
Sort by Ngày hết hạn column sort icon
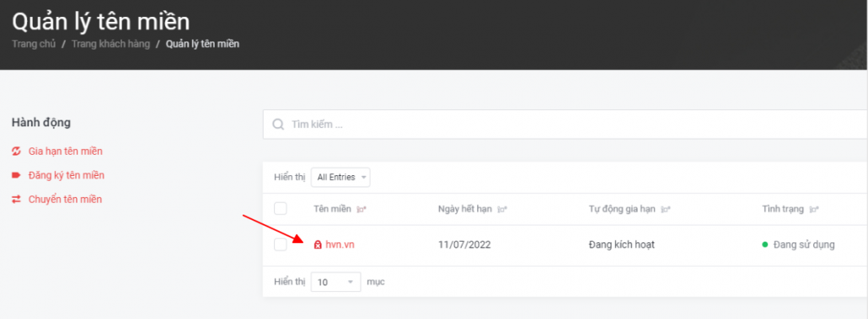pos(502,210)
